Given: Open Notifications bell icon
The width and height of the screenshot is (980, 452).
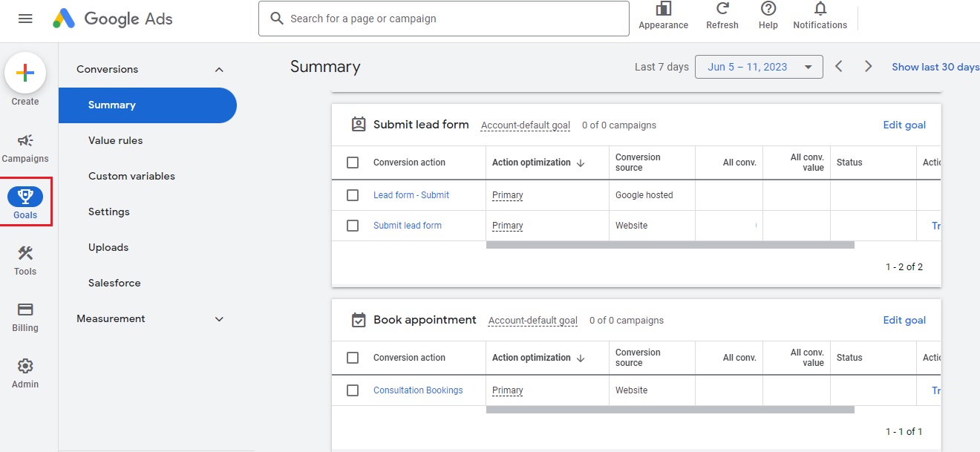Looking at the screenshot, I should [820, 9].
